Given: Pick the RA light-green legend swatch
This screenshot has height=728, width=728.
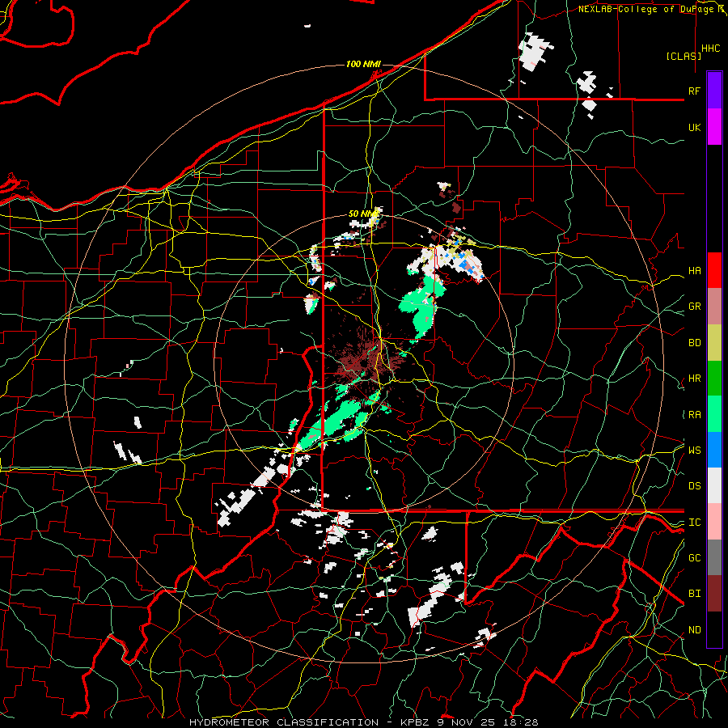Looking at the screenshot, I should point(714,413).
